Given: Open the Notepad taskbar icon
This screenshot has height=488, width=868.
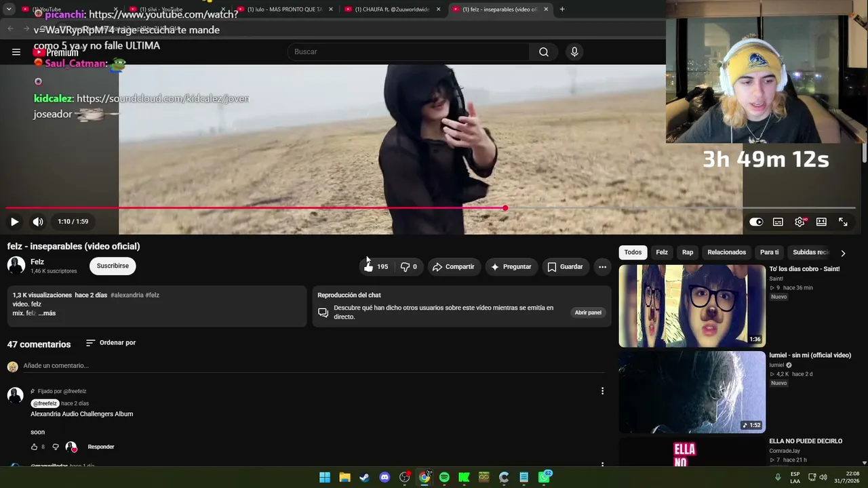Looking at the screenshot, I should pyautogui.click(x=524, y=477).
